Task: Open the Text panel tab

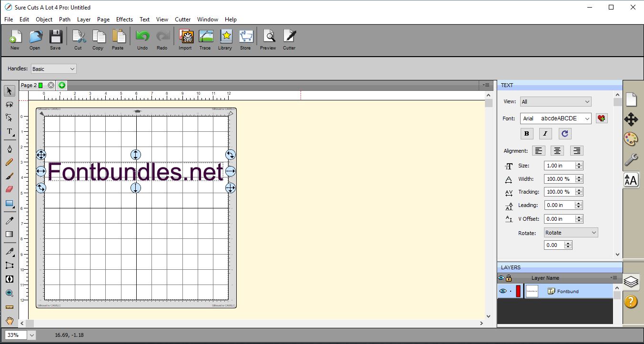Action: [631, 180]
